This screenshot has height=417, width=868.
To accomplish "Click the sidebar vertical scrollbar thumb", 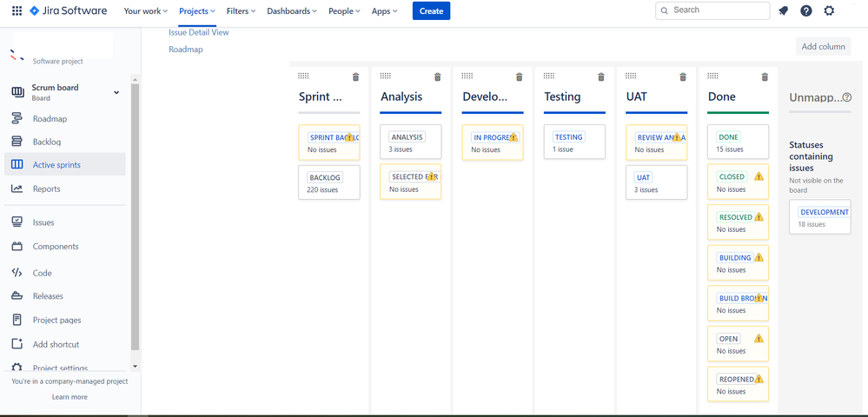I will pyautogui.click(x=135, y=217).
